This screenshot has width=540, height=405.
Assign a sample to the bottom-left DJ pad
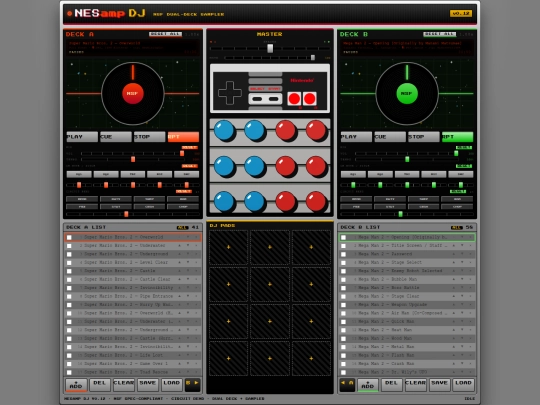click(228, 359)
